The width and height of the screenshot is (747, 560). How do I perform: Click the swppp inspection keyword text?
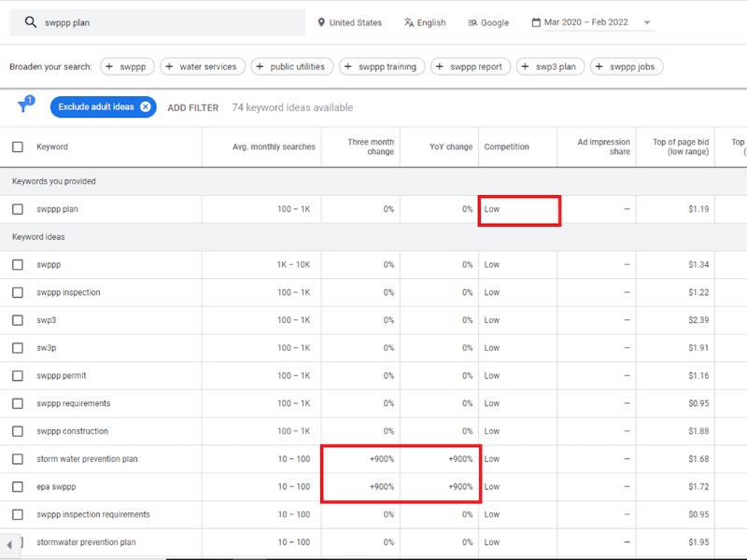click(68, 292)
